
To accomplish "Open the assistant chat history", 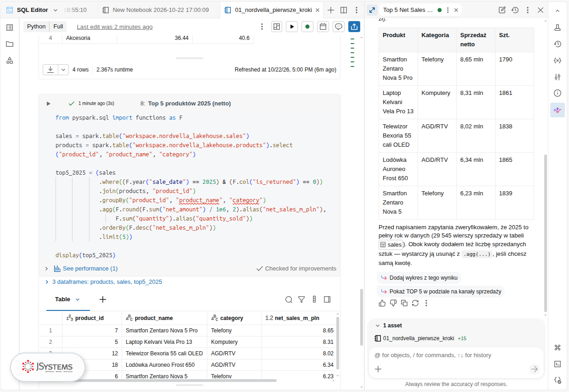I will point(515,10).
